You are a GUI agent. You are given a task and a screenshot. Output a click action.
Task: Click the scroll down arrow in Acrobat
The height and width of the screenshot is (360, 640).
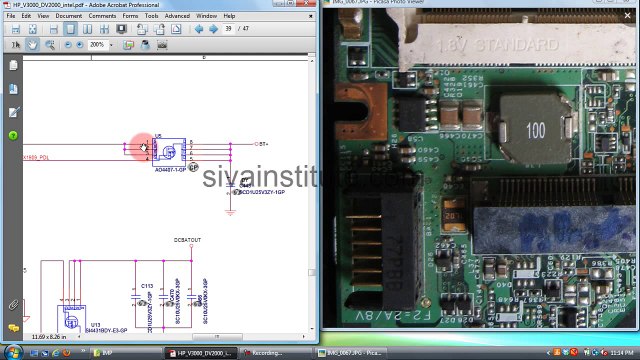[312, 329]
